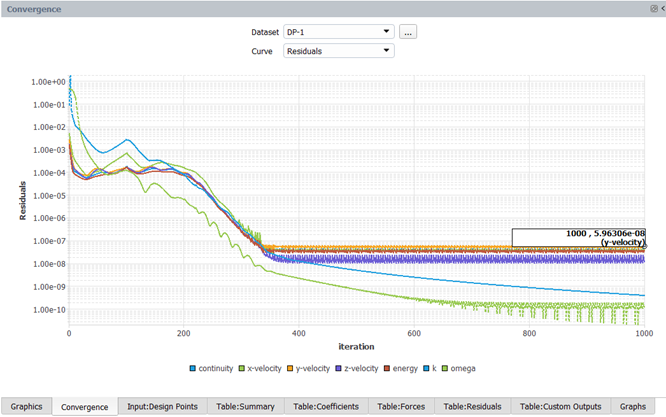Click the ellipsis browse button beside Dataset
The width and height of the screenshot is (666, 417).
pos(408,32)
